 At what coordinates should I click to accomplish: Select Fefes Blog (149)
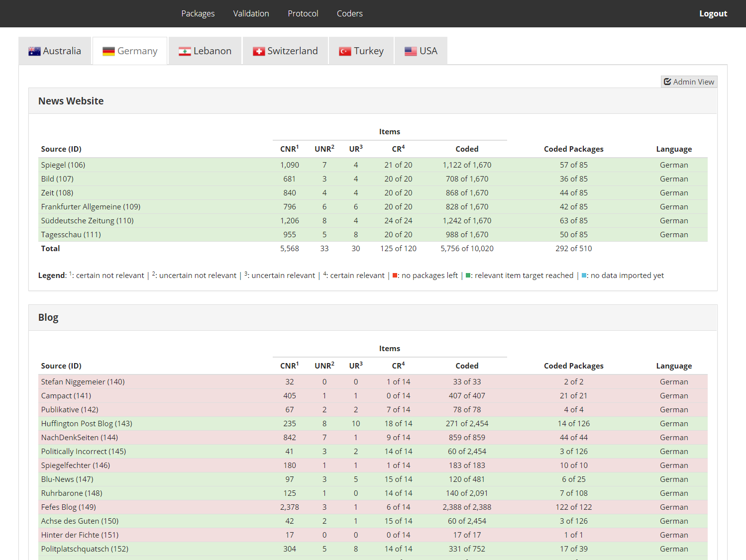point(373,507)
